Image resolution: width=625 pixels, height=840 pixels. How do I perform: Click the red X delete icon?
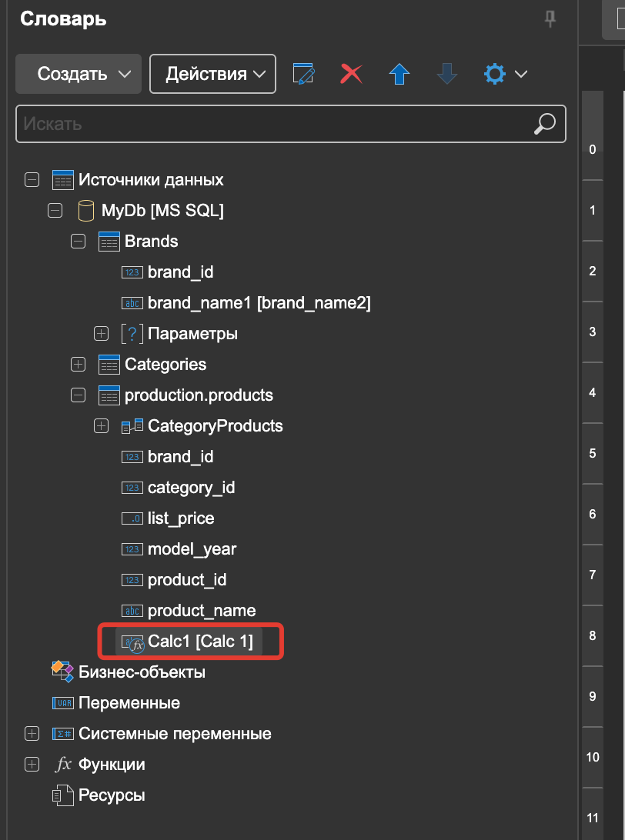pos(352,73)
